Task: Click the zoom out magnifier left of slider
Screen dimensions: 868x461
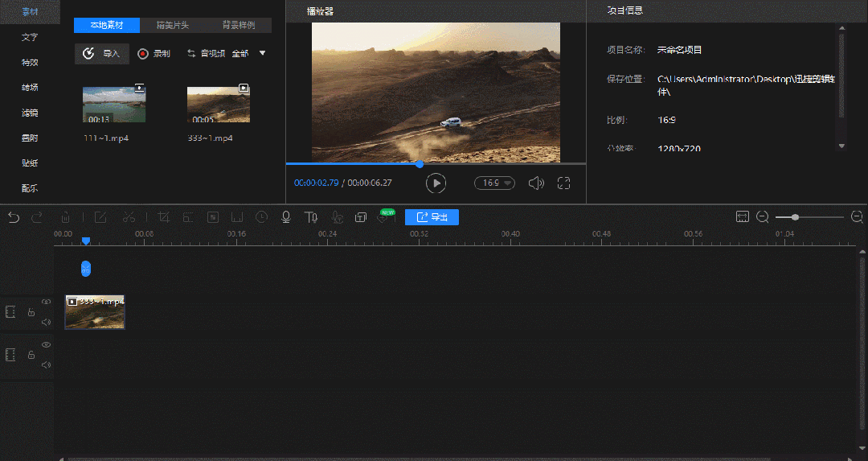Action: pyautogui.click(x=763, y=217)
